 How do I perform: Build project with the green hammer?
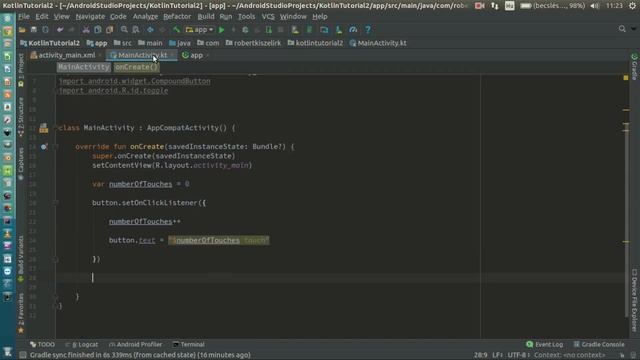(x=176, y=30)
